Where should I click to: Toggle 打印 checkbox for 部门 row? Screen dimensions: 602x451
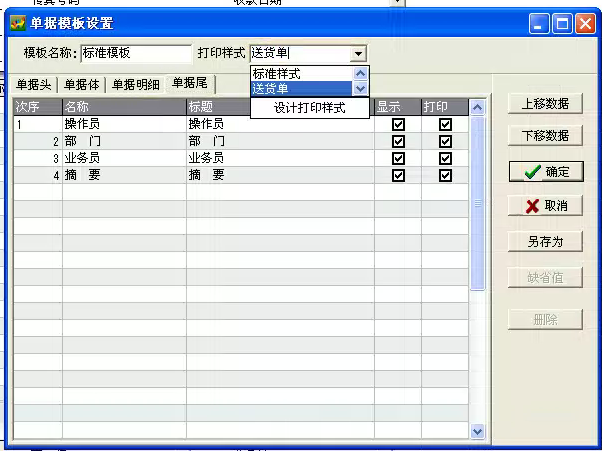click(445, 142)
